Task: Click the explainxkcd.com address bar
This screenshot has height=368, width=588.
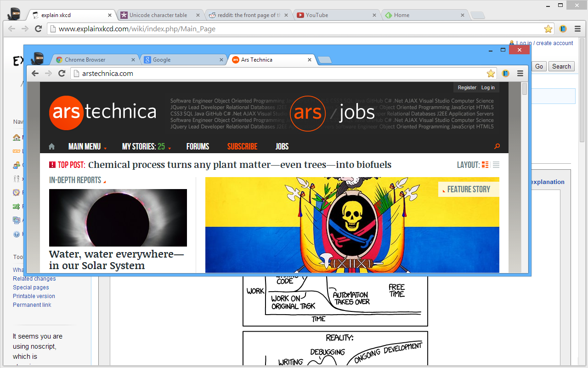Action: (x=300, y=29)
